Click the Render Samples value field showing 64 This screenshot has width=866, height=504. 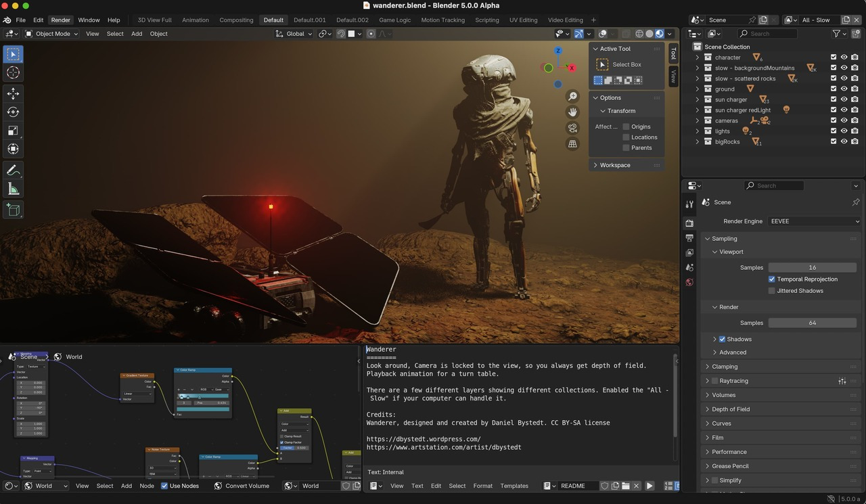coord(812,323)
